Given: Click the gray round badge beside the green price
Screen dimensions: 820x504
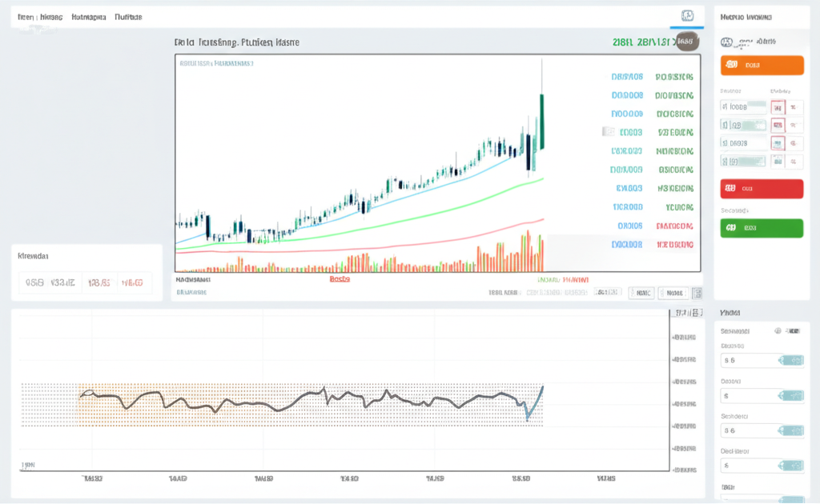Looking at the screenshot, I should click(687, 42).
